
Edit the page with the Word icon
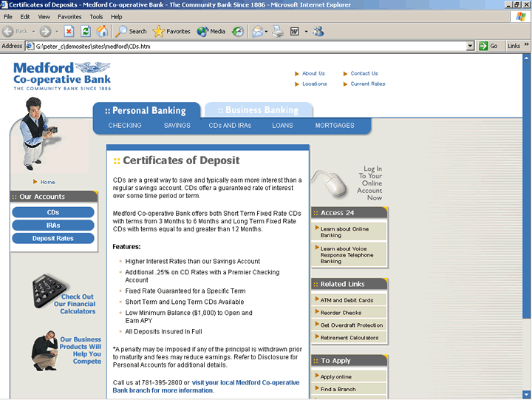click(x=295, y=32)
